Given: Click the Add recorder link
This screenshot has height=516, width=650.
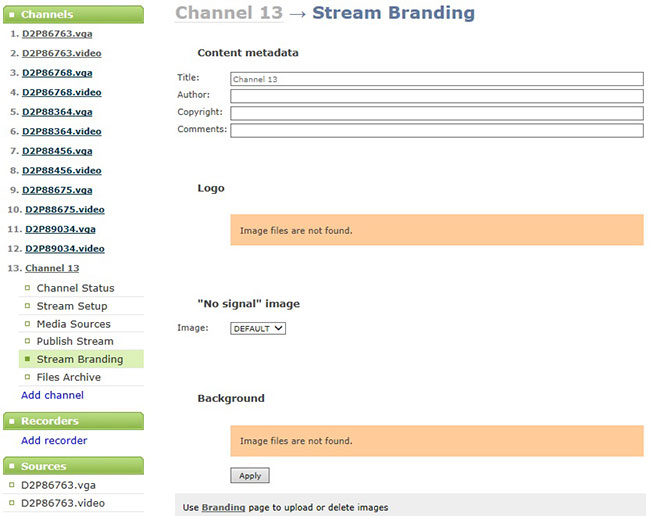Looking at the screenshot, I should tap(54, 440).
